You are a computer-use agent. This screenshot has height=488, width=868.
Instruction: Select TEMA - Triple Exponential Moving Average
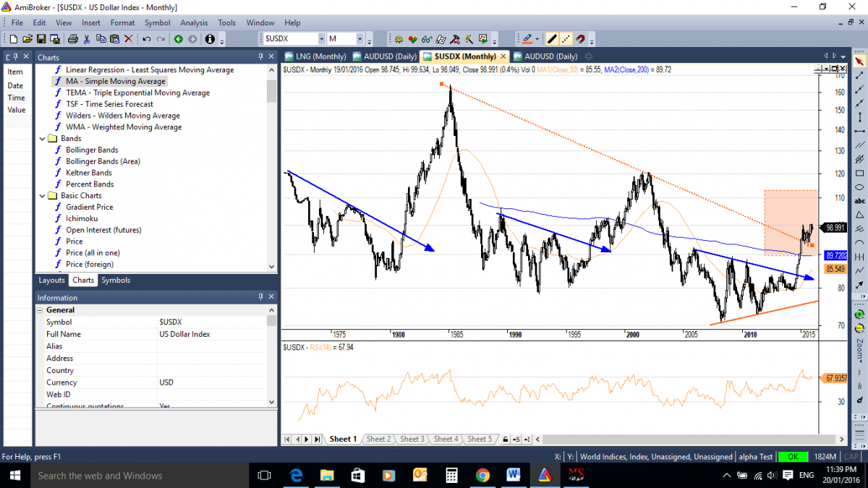137,93
